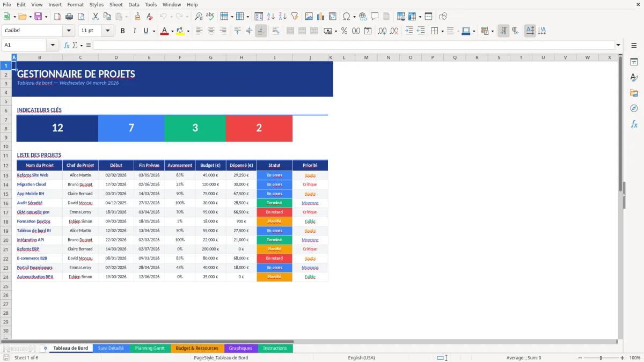This screenshot has height=362, width=644.
Task: Click the Save document icon
Action: click(38, 17)
